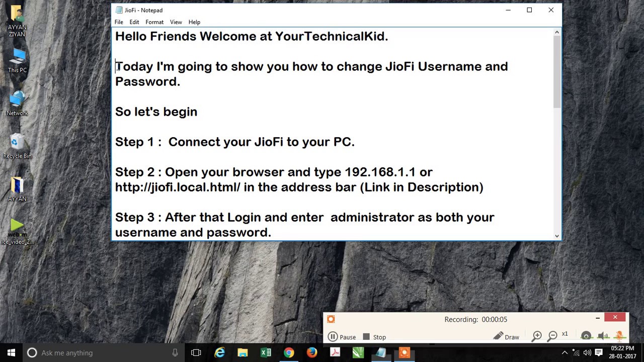Open File Explorer from taskbar

[243, 353]
